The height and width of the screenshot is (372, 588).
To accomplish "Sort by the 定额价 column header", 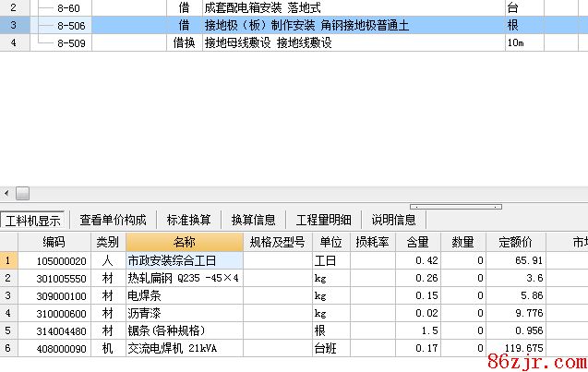I will coord(515,242).
